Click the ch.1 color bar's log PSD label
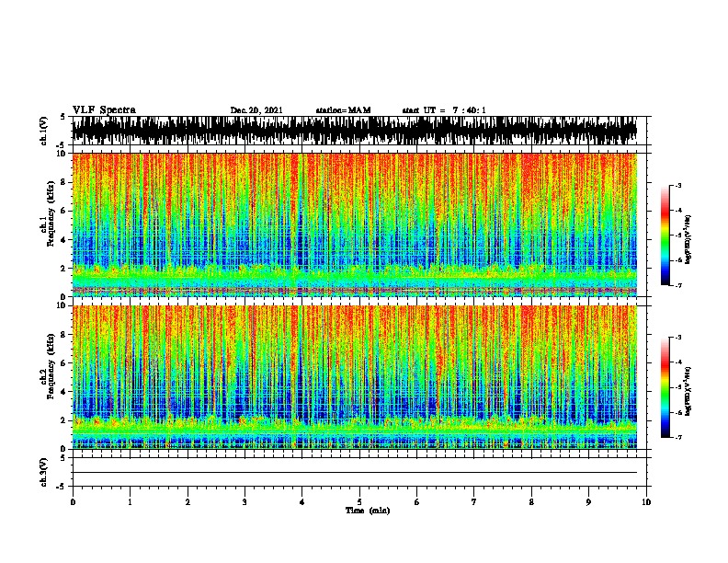728x563 pixels. [x=688, y=239]
